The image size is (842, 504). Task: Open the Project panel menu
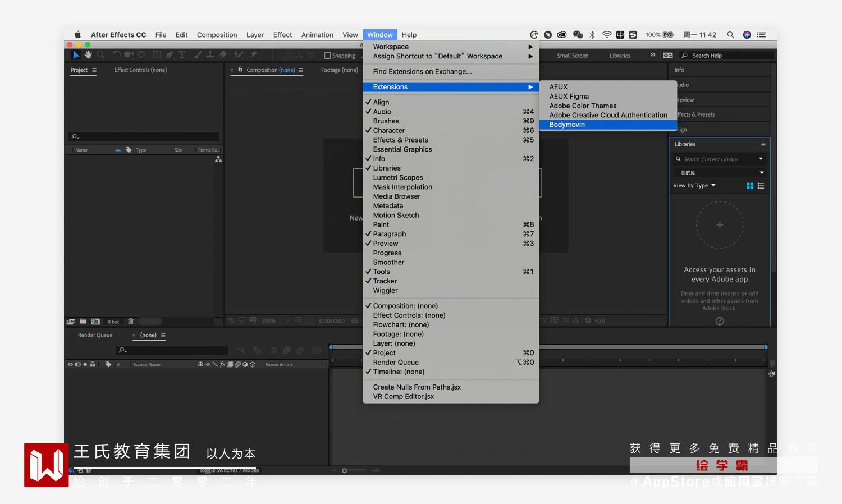[x=94, y=70]
